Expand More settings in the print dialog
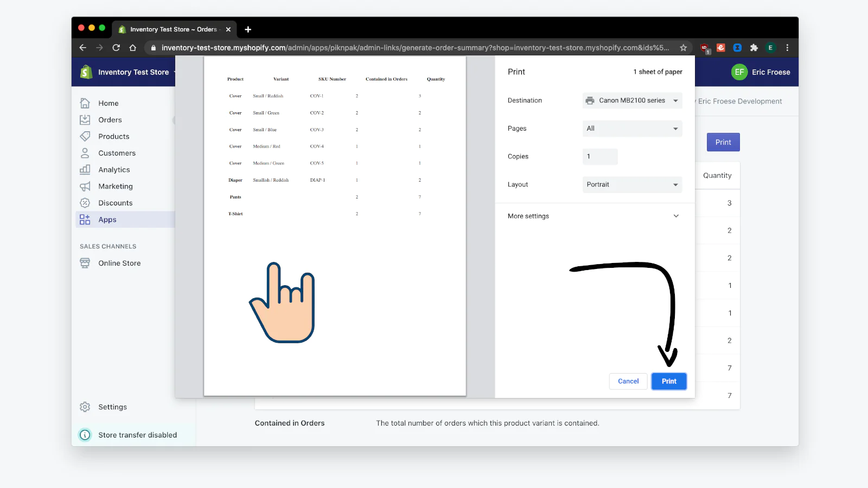The width and height of the screenshot is (868, 488). pos(594,216)
